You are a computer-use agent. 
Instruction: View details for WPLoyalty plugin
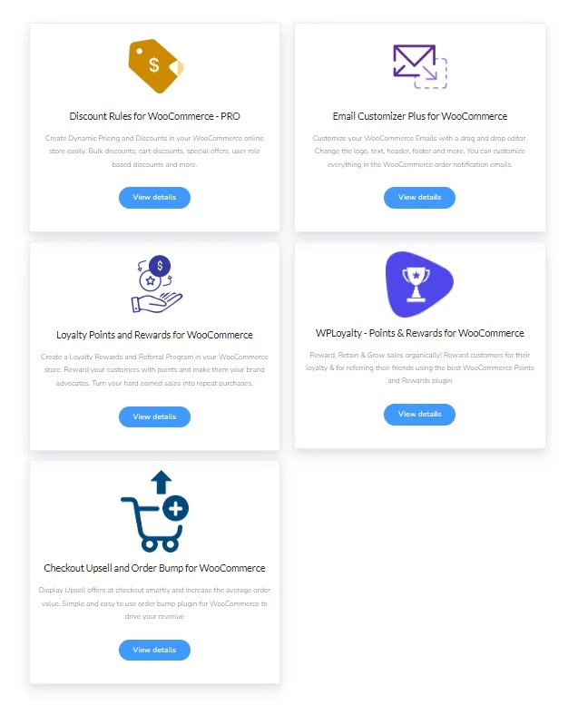click(x=419, y=414)
